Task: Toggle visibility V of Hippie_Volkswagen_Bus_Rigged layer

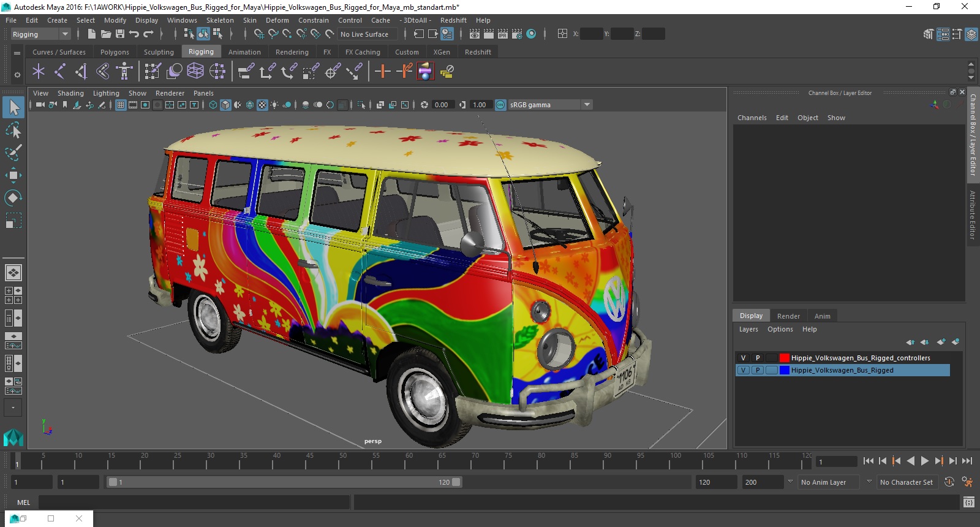Action: 743,370
